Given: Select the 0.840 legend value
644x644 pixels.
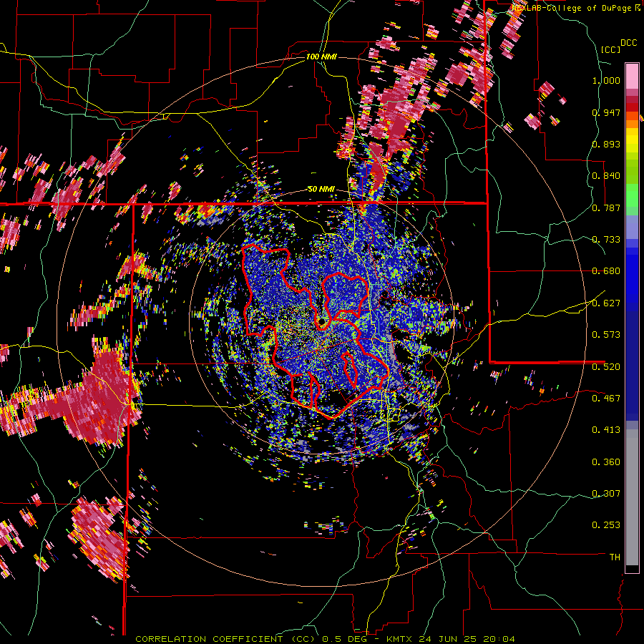Looking at the screenshot, I should pos(606,176).
